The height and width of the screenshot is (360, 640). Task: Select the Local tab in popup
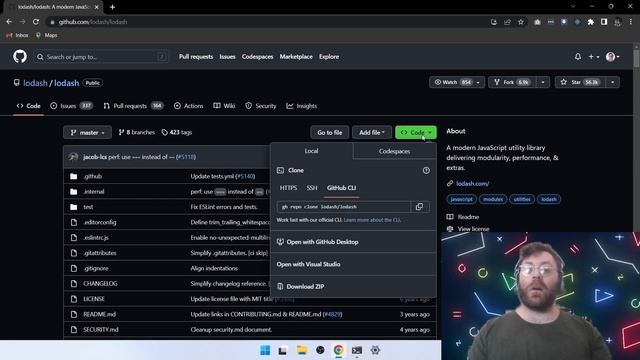coord(311,151)
